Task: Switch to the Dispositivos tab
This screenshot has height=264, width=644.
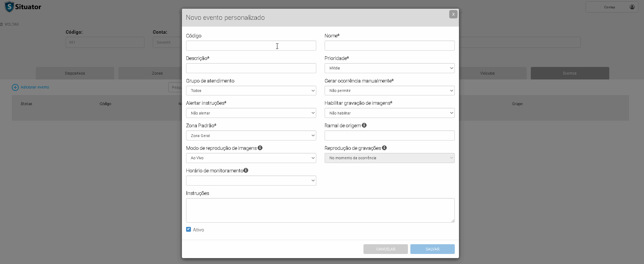Action: click(x=75, y=73)
